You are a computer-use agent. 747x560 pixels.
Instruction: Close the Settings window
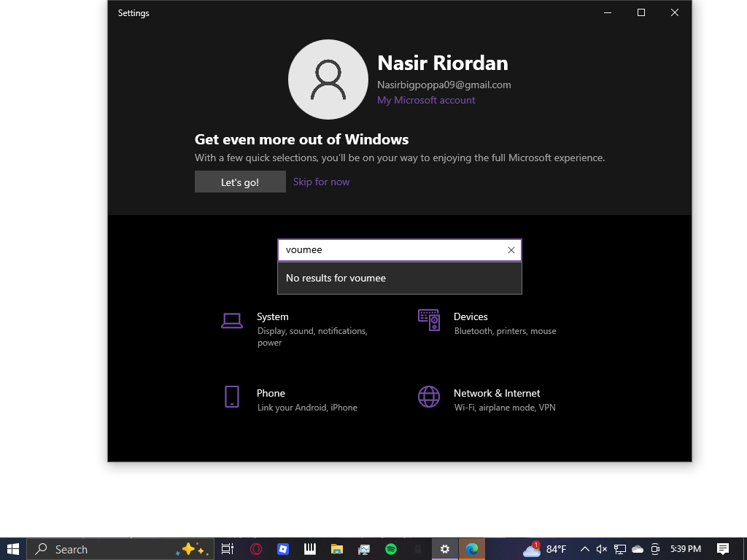click(x=675, y=13)
